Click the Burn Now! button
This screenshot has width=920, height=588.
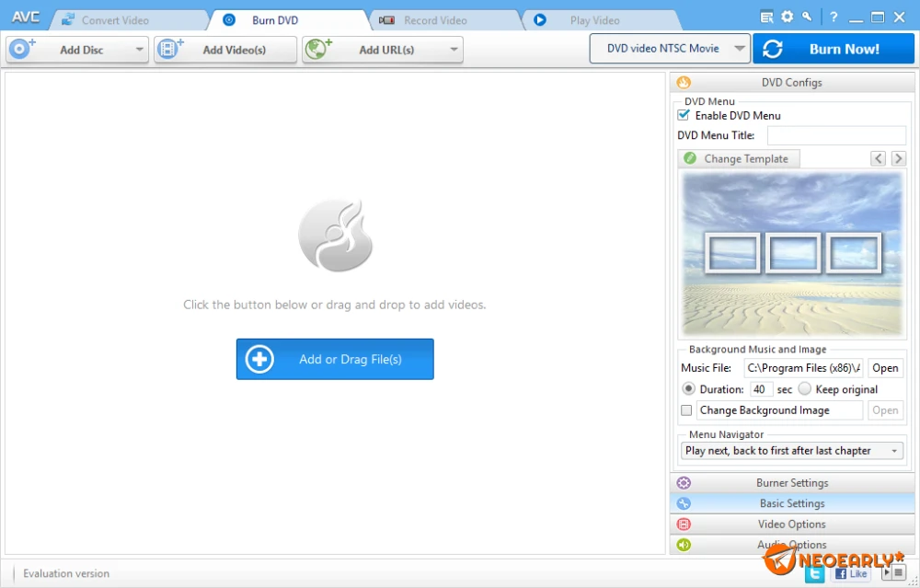[x=834, y=48]
